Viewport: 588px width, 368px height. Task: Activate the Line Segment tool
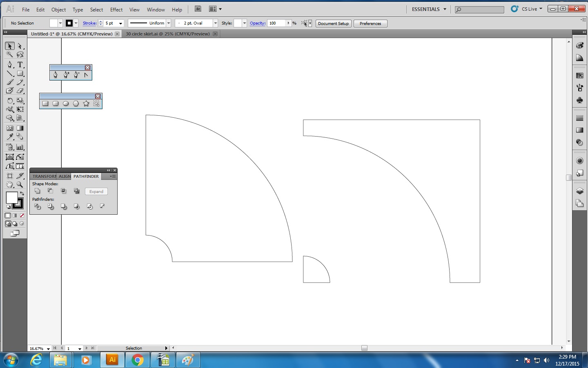pos(10,74)
